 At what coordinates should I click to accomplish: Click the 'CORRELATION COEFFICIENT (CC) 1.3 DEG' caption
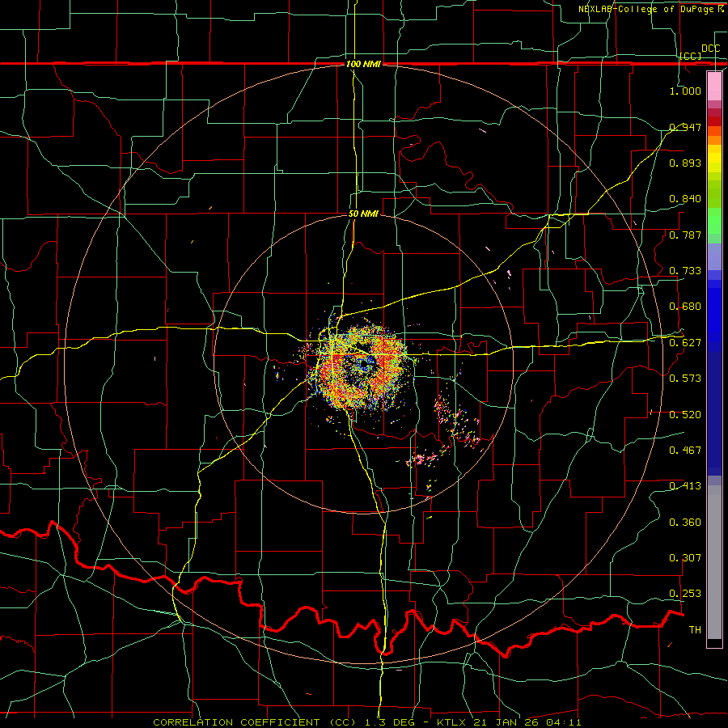tap(285, 722)
